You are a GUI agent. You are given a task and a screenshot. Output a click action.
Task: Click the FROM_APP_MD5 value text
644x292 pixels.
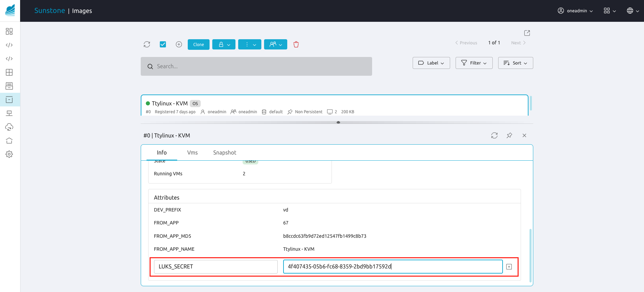325,236
